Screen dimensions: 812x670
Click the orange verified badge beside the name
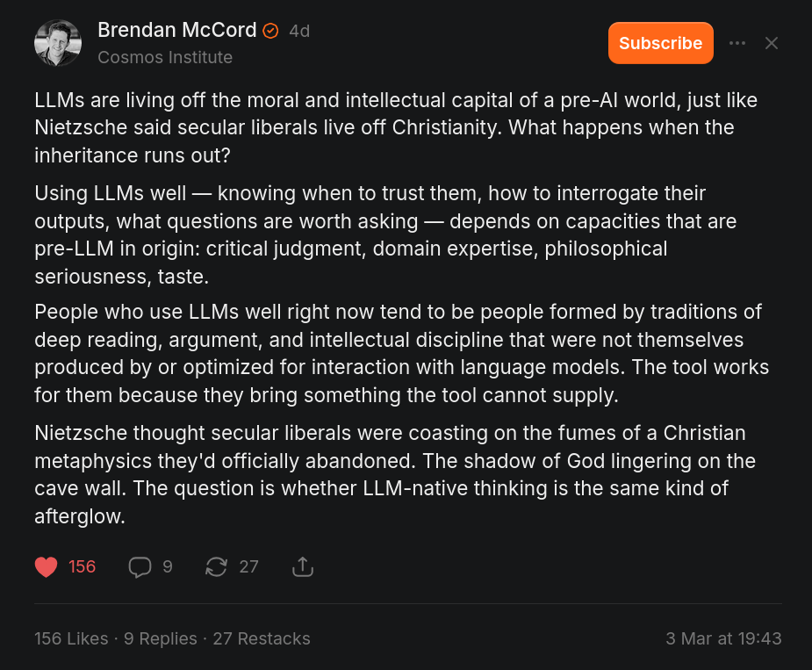click(x=271, y=31)
